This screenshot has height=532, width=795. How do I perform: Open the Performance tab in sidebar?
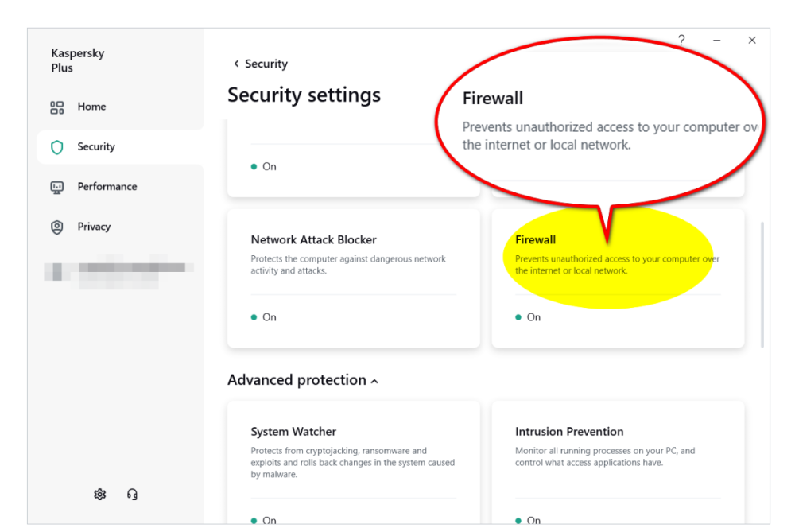[x=107, y=187]
